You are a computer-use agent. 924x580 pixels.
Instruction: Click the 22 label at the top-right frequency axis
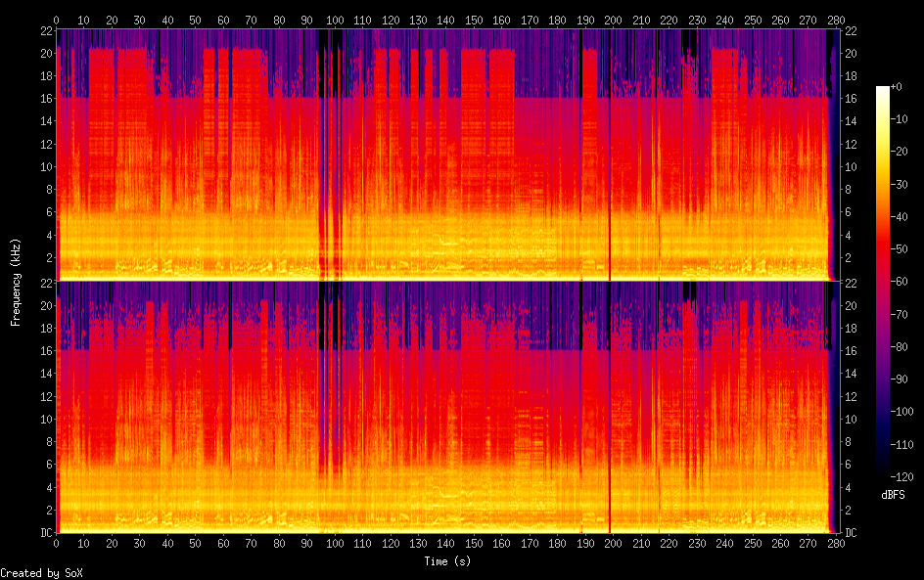(851, 31)
